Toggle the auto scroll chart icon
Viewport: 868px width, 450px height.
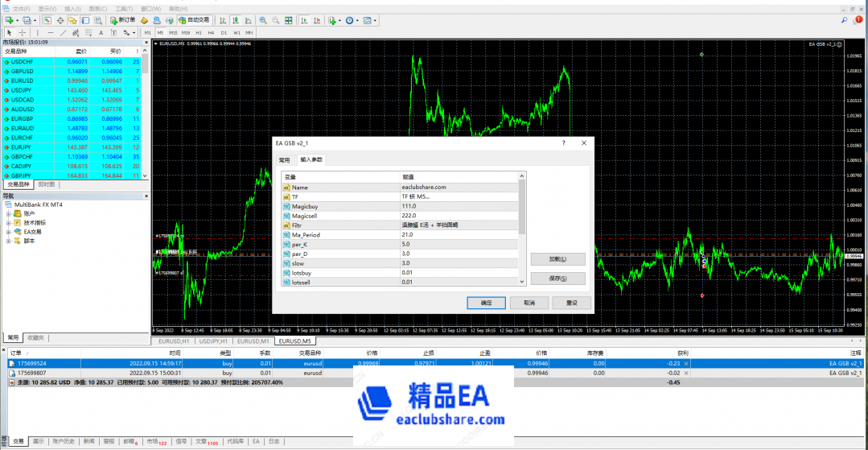tap(304, 20)
